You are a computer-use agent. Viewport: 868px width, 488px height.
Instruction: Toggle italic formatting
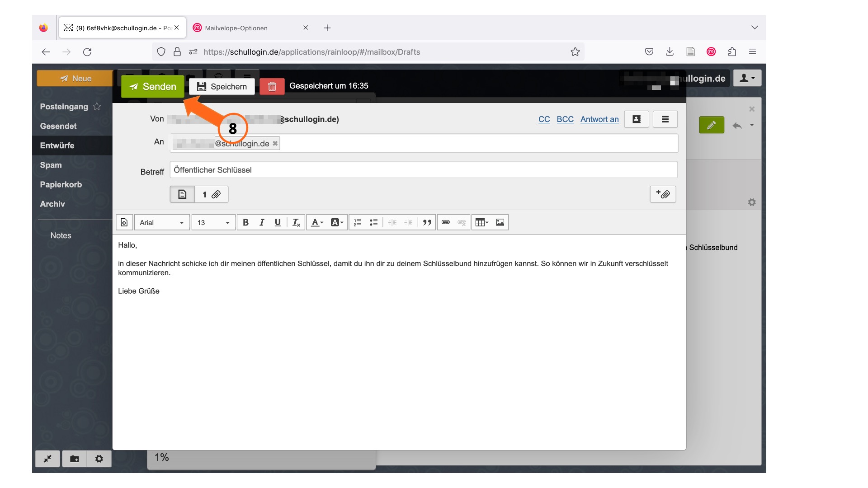click(x=262, y=222)
